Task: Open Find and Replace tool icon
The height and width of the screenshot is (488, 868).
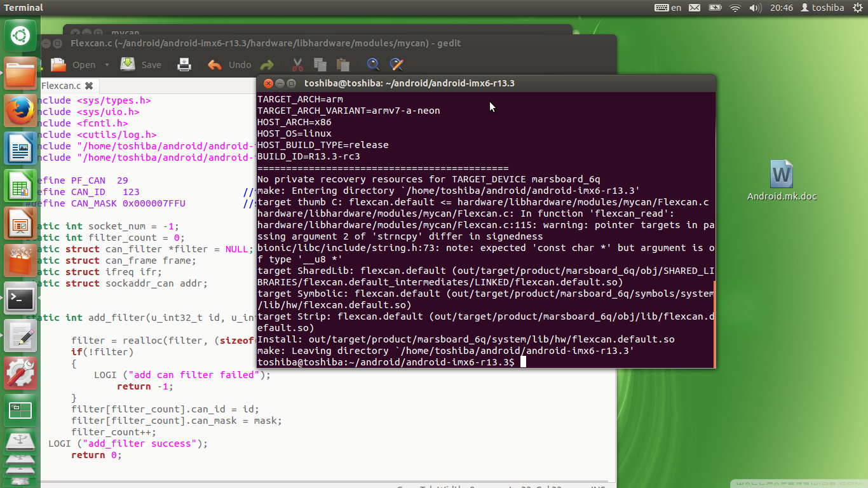Action: tap(397, 64)
